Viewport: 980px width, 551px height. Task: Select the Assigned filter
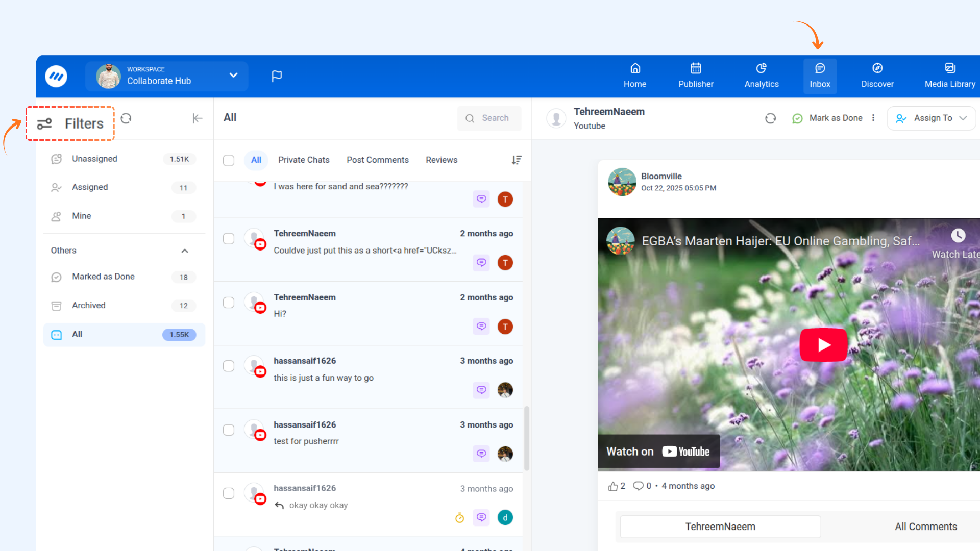124,187
